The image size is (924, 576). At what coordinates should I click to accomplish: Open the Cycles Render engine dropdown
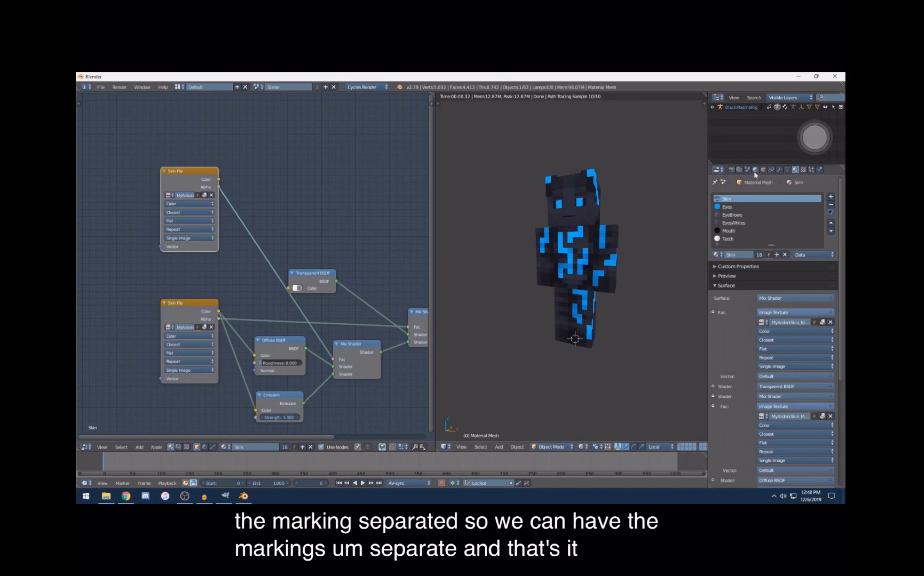pyautogui.click(x=367, y=87)
